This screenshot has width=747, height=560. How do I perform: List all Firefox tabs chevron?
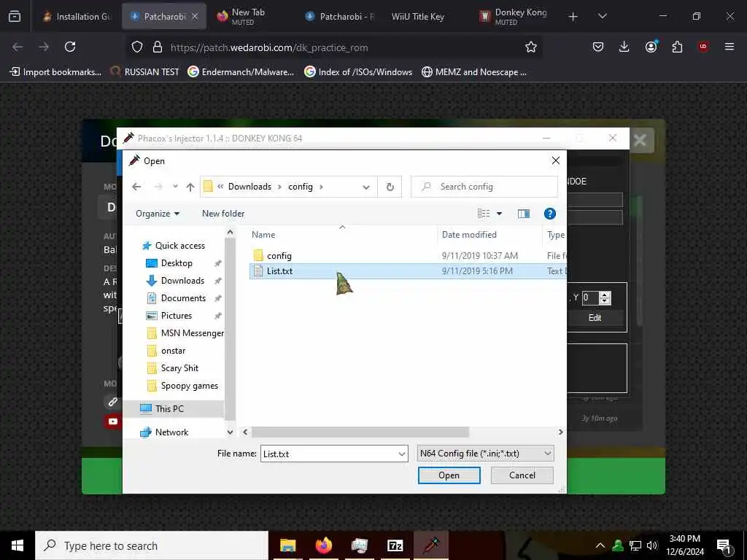(x=602, y=16)
